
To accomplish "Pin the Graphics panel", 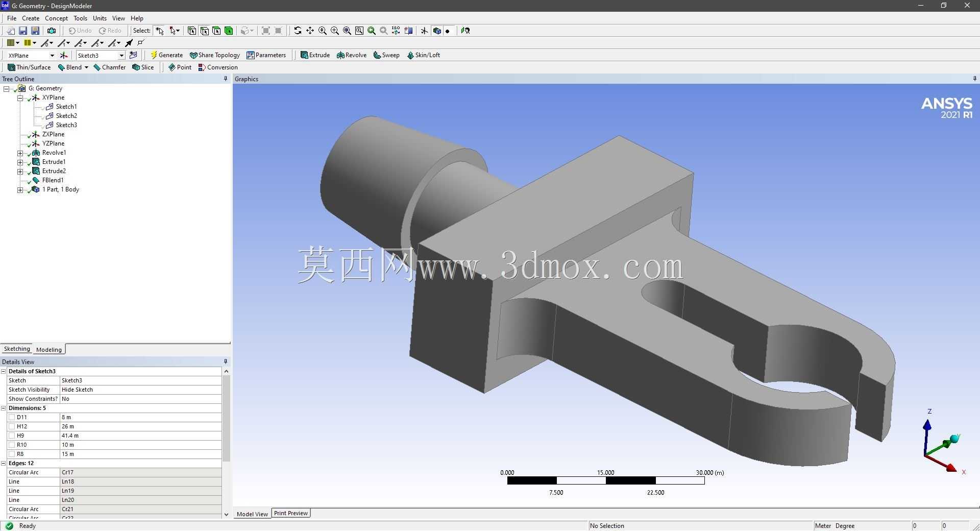I will (974, 79).
